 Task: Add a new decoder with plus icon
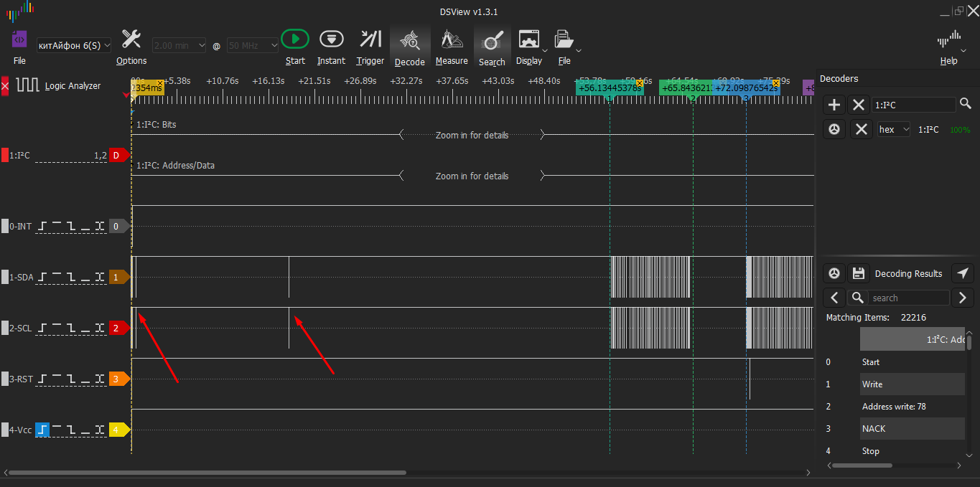tap(834, 105)
